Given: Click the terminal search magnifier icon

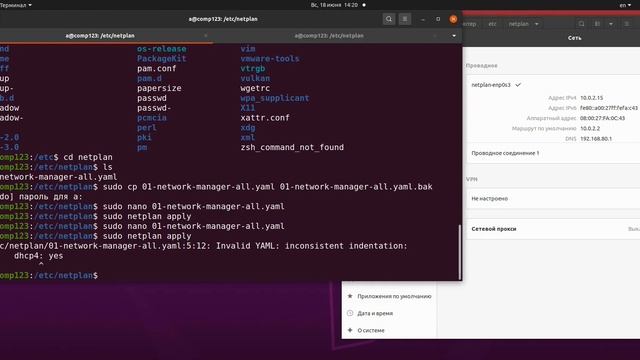Looking at the screenshot, I should [x=389, y=19].
